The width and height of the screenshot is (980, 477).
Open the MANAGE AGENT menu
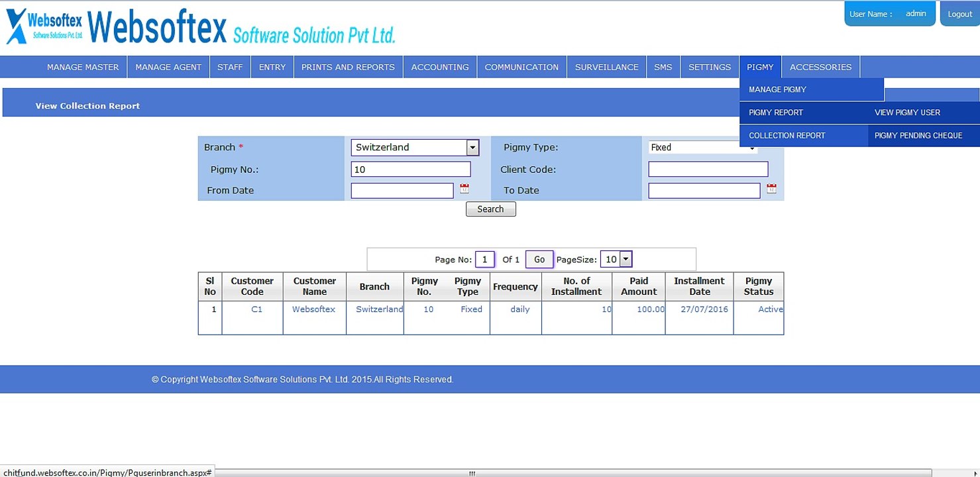point(168,67)
